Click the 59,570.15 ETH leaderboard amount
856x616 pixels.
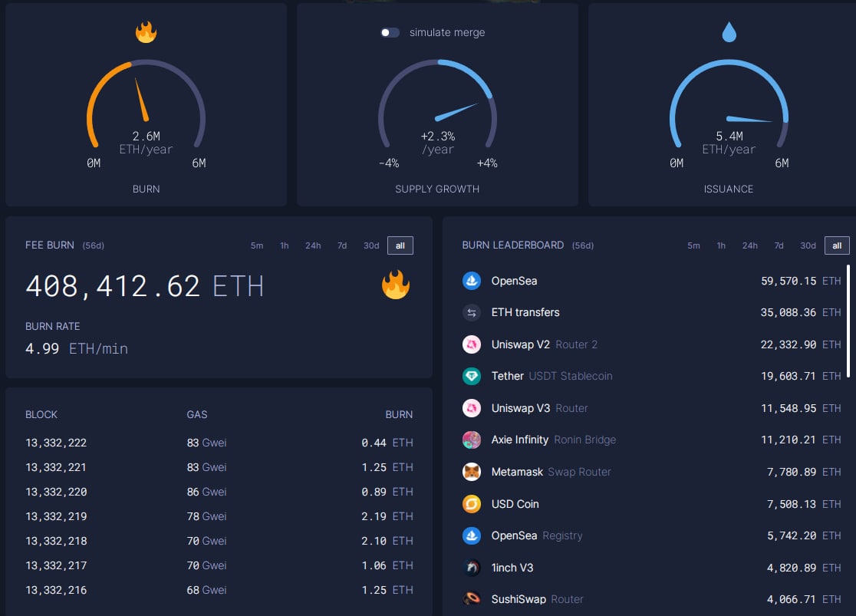pos(801,282)
